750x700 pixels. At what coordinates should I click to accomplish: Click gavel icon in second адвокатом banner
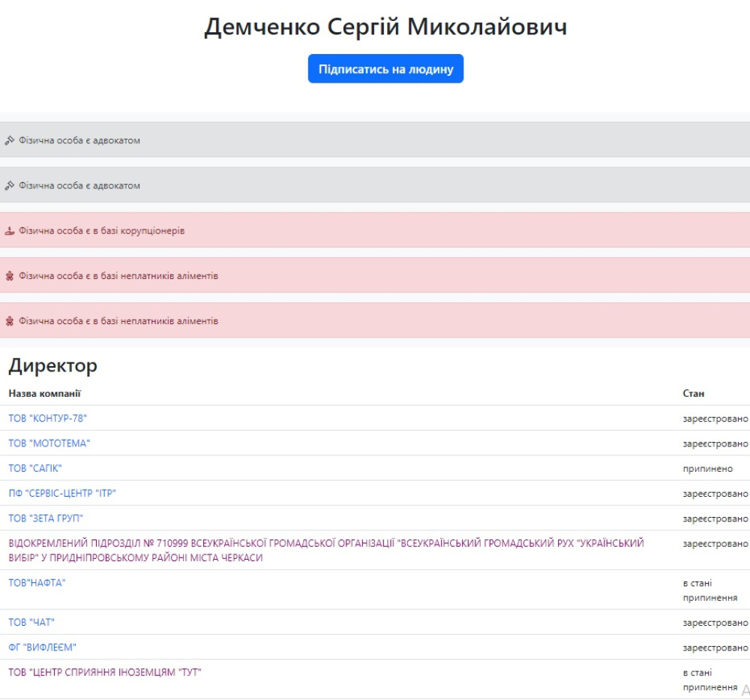click(10, 185)
